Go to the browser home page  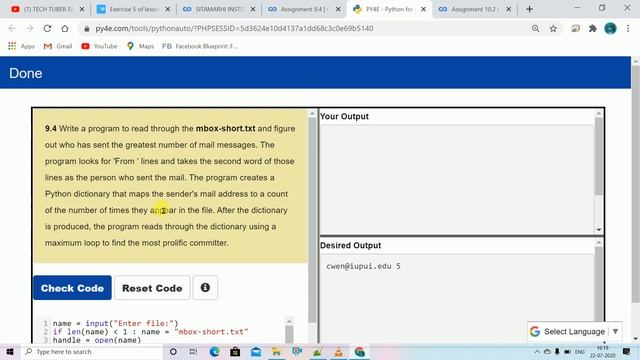(x=65, y=28)
